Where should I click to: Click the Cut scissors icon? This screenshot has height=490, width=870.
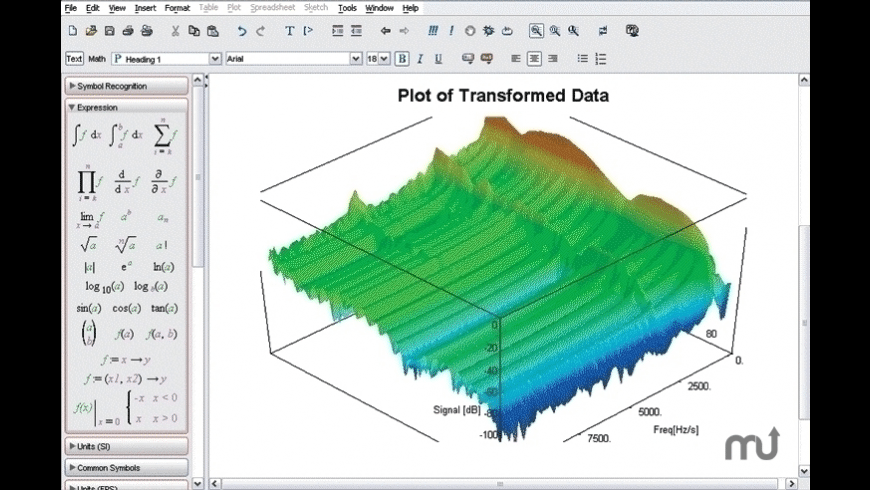point(175,31)
